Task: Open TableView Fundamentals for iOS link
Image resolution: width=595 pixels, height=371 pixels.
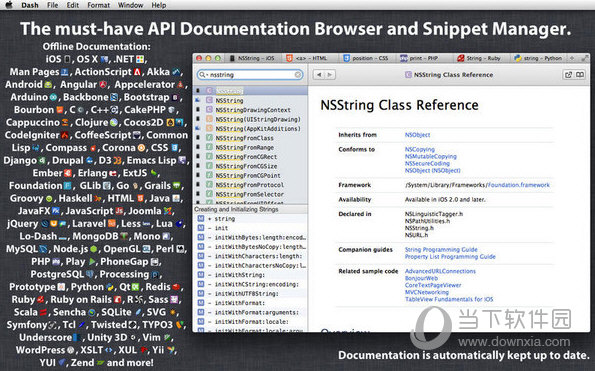Action: pos(449,299)
